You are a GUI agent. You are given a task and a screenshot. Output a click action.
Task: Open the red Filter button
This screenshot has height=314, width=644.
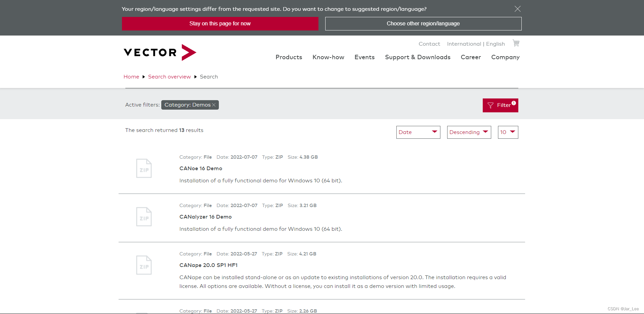pyautogui.click(x=500, y=105)
